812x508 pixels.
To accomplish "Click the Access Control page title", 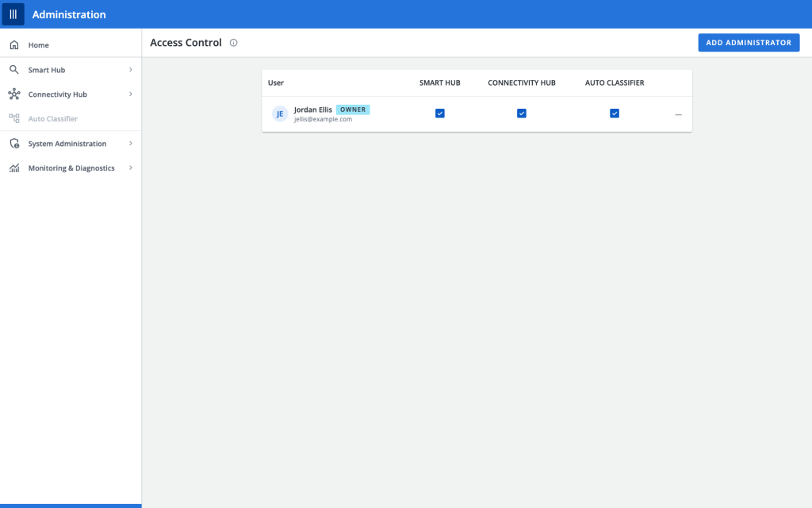I will [186, 43].
